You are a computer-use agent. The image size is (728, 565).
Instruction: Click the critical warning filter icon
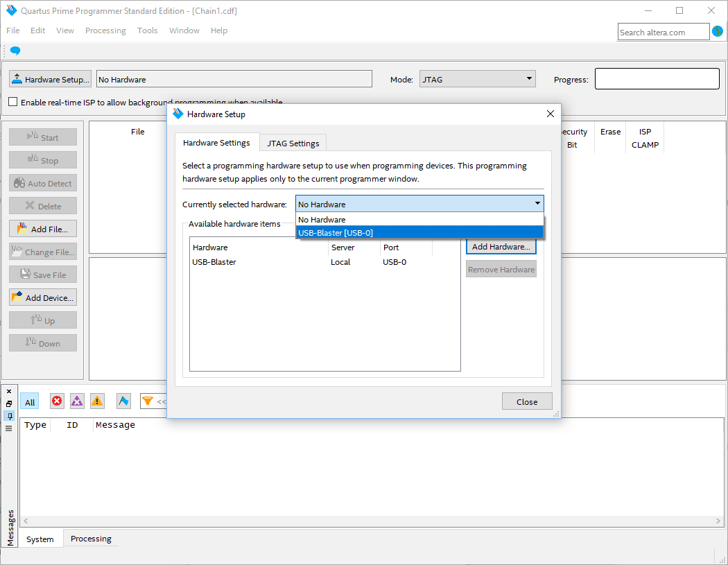click(x=77, y=401)
